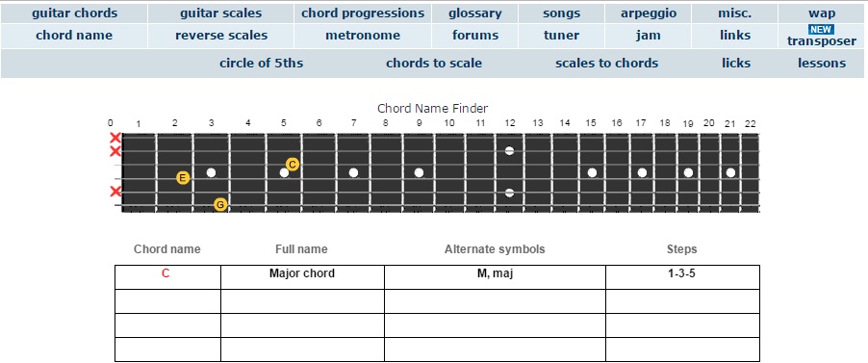Click the NEW transposer badge
This screenshot has width=868, height=363.
(x=821, y=30)
